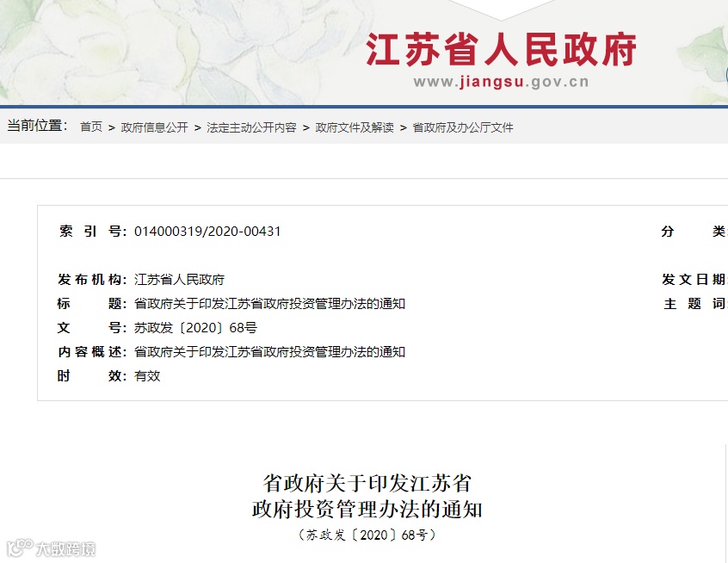Click the 江苏省人民政府 site logo title
This screenshot has width=728, height=563.
click(x=501, y=50)
